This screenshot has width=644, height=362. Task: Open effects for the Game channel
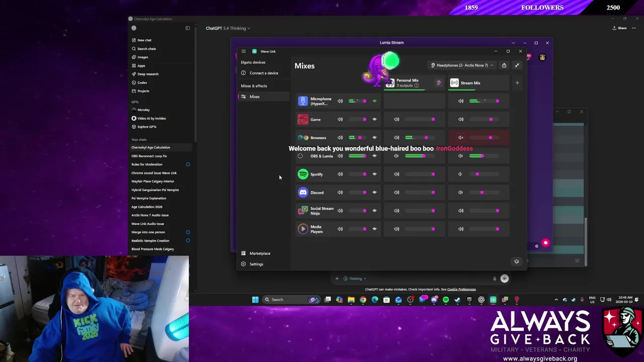374,119
